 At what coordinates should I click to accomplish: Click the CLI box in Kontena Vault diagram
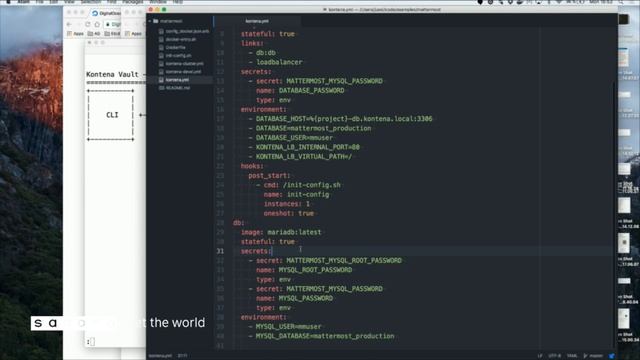pos(111,115)
